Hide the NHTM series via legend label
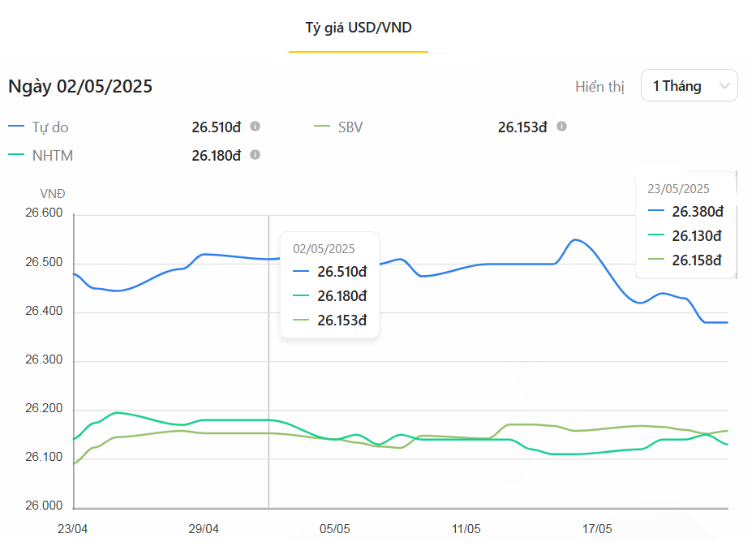 point(53,155)
